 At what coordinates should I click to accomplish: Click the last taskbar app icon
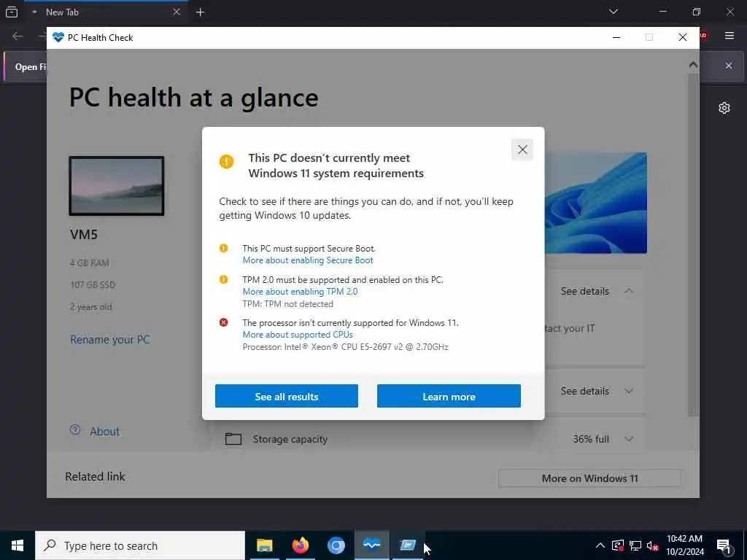[407, 545]
